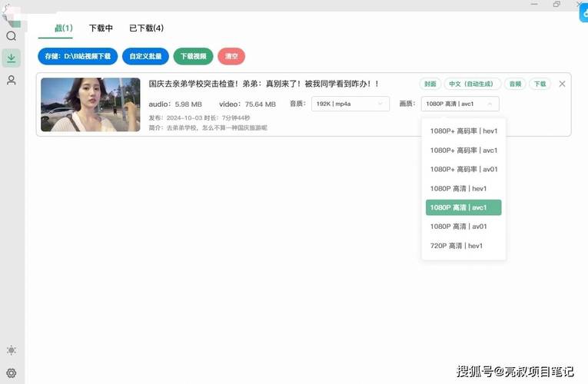Viewport: 588px width, 384px height.
Task: Open the download page sidebar icon
Action: click(12, 58)
